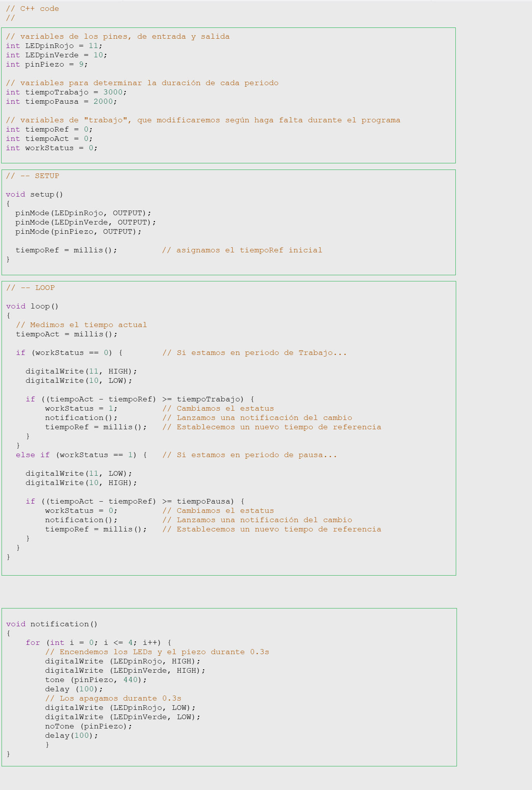This screenshot has width=532, height=790.
Task: Select the "int pinPiezo = 9;" line
Action: pos(46,64)
